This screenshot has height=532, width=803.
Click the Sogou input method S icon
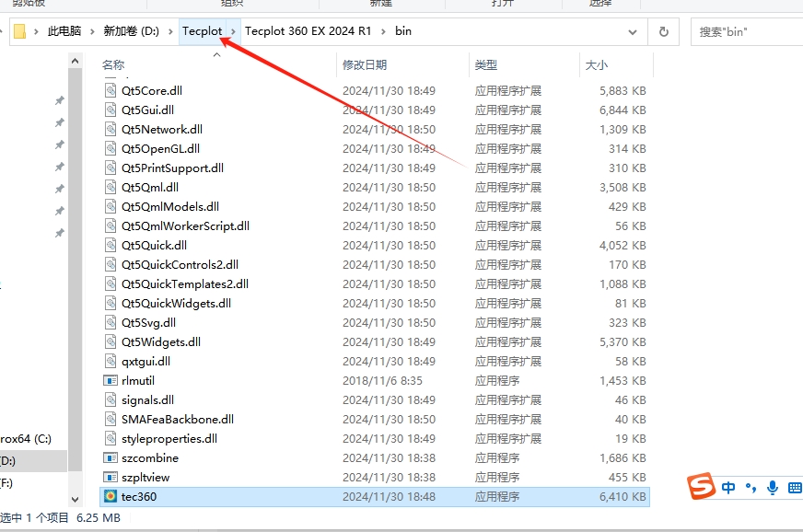(703, 487)
